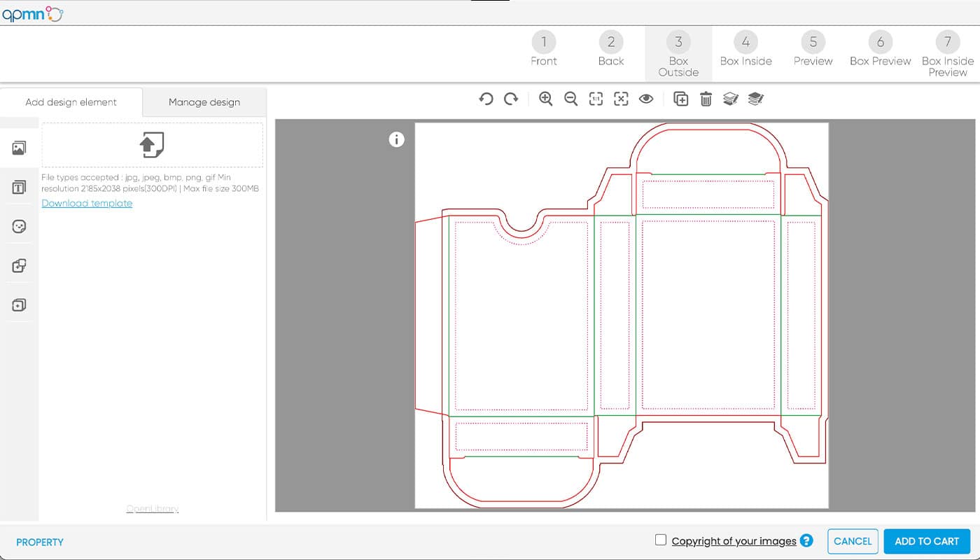Toggle preview with the eye icon
Screen dimensions: 980x560
point(646,99)
